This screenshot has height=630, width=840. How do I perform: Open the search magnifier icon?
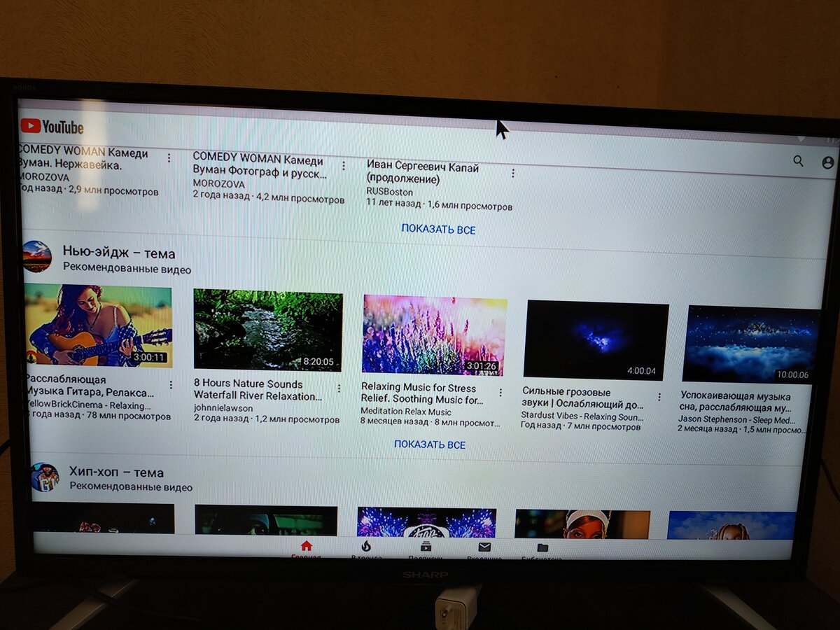[798, 161]
